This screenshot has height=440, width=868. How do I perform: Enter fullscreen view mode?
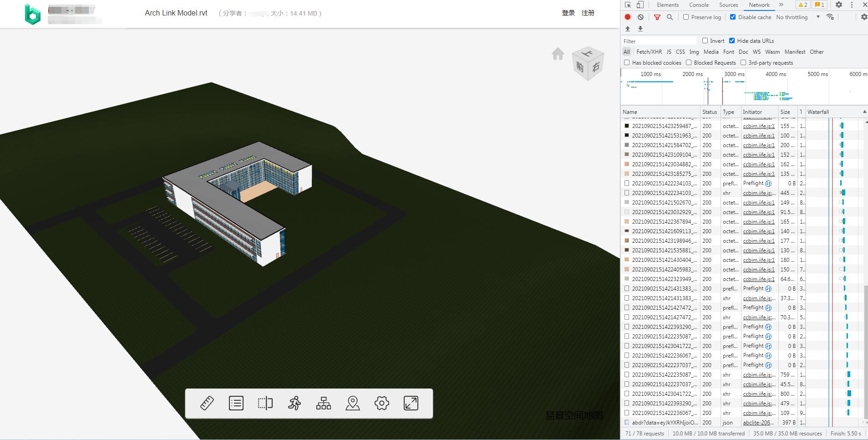(411, 403)
